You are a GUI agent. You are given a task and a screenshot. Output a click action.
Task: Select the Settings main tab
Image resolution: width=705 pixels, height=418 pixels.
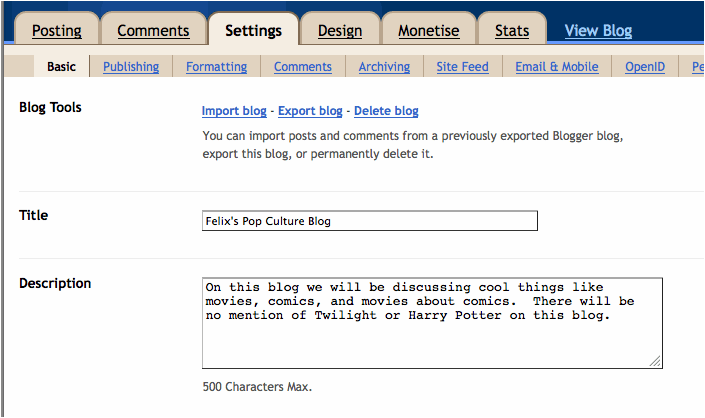(x=253, y=30)
